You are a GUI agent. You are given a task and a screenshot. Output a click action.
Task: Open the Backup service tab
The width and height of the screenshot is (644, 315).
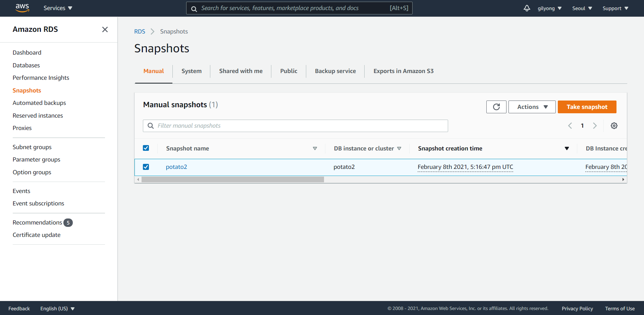tap(335, 71)
